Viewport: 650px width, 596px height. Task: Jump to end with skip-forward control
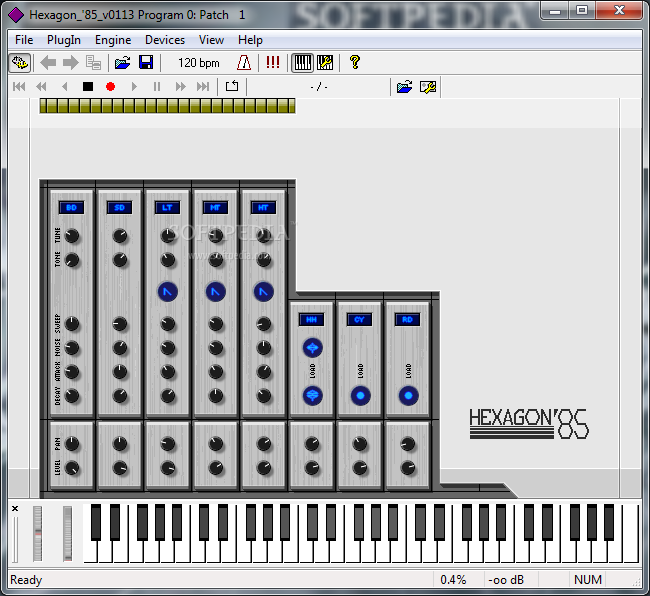(x=203, y=87)
